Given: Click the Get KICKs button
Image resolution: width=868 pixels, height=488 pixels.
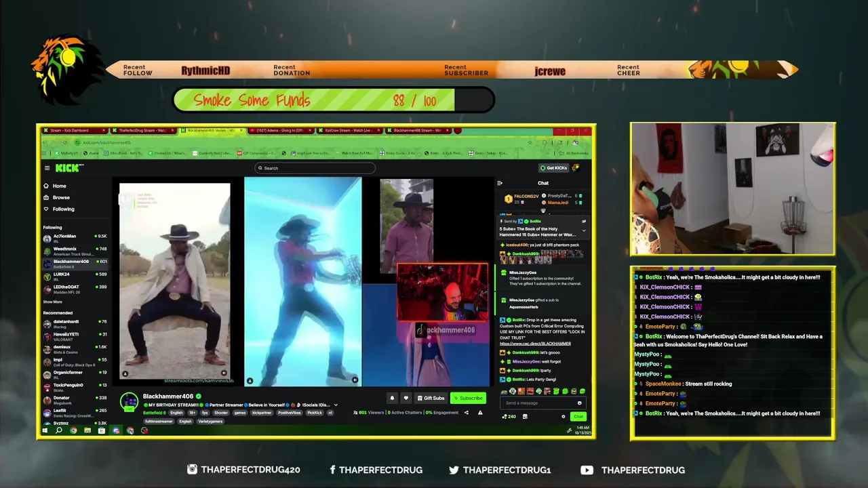Looking at the screenshot, I should click(x=553, y=168).
